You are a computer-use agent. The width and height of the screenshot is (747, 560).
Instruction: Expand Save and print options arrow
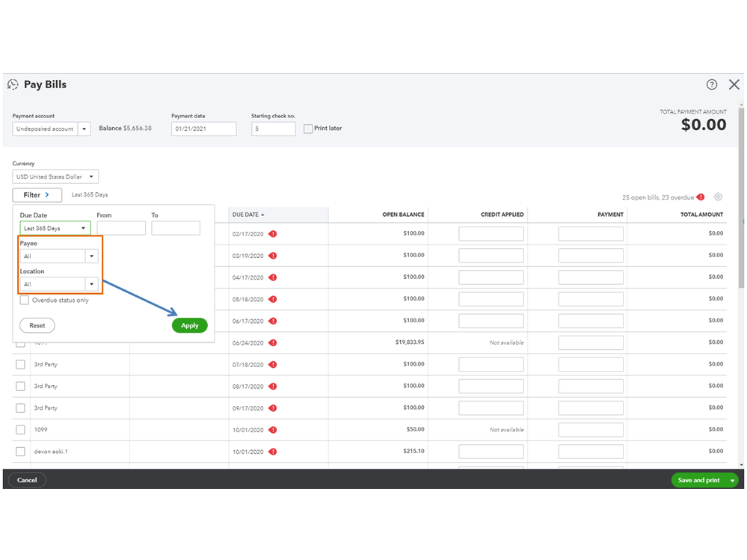(x=732, y=481)
